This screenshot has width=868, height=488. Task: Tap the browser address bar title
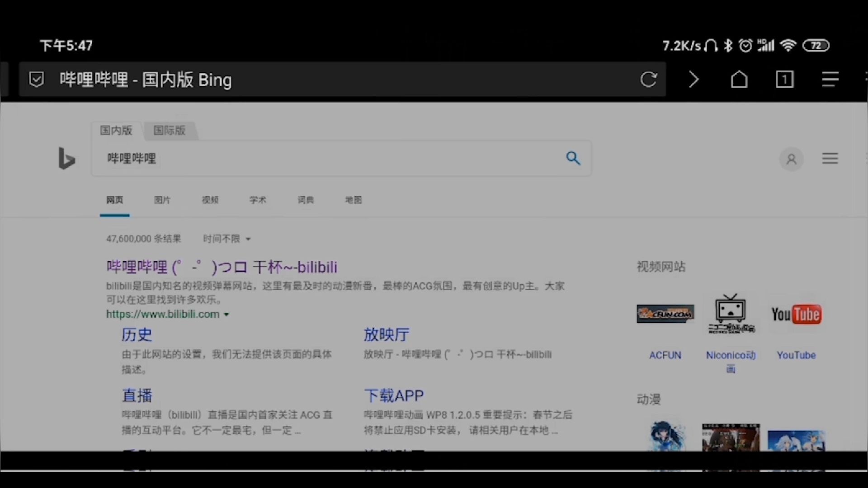click(146, 80)
